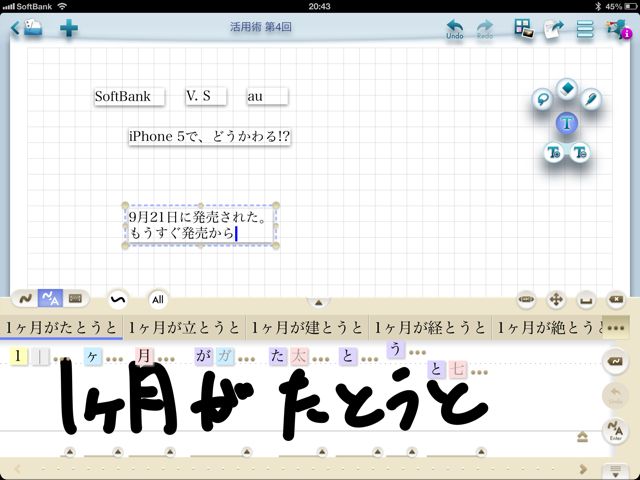Select candidate starting 1ヶ月が絶とう
The width and height of the screenshot is (640, 480).
pos(548,328)
